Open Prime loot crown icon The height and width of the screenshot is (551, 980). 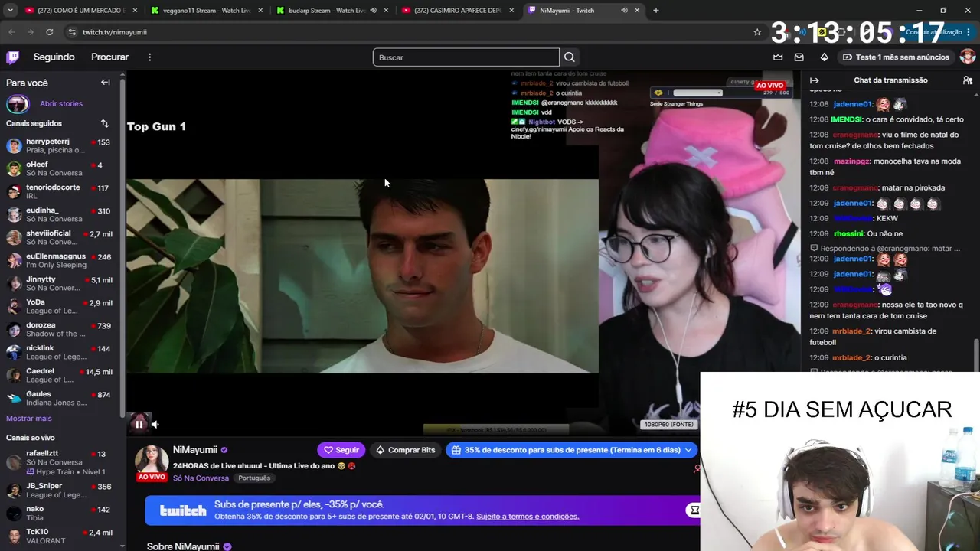pos(778,57)
